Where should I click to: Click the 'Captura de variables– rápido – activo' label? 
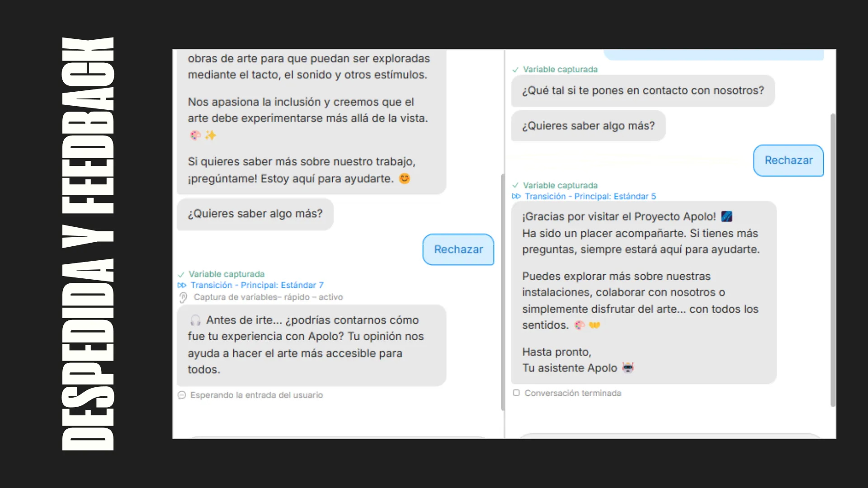coord(268,297)
